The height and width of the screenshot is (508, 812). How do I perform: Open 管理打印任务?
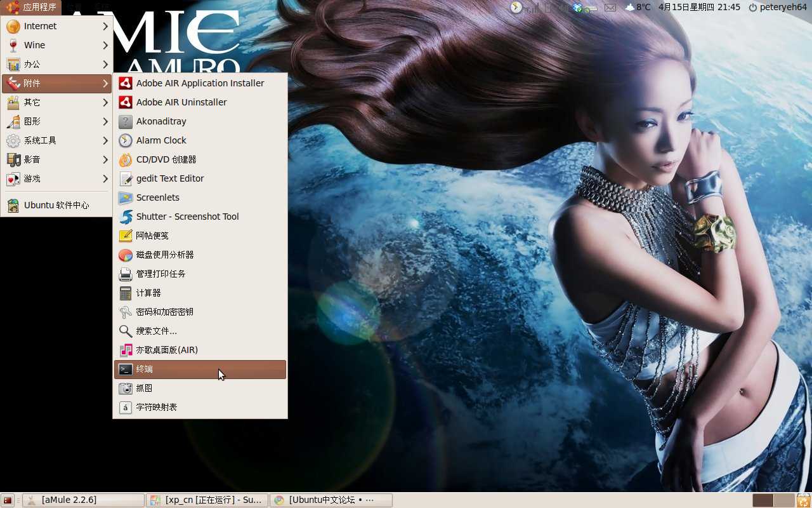pyautogui.click(x=200, y=274)
